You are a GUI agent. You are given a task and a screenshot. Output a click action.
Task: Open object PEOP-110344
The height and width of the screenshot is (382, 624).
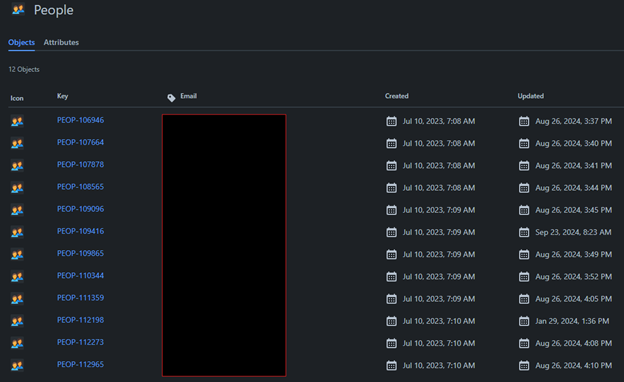point(80,276)
